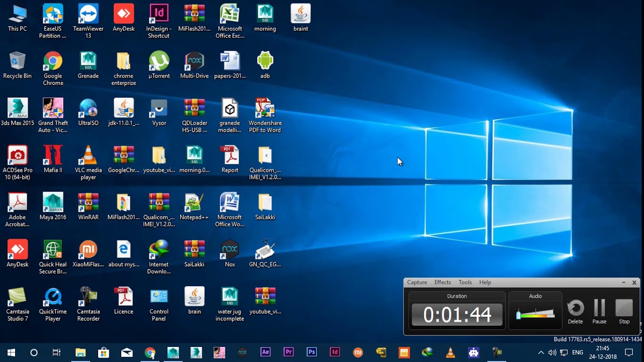
Task: Select the chrome enterprize folder
Action: click(124, 68)
